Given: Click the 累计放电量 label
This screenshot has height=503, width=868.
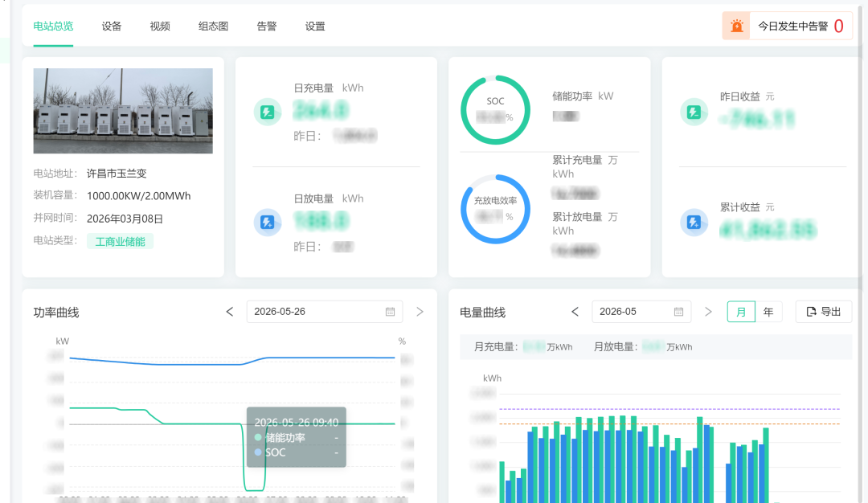Looking at the screenshot, I should tap(577, 217).
